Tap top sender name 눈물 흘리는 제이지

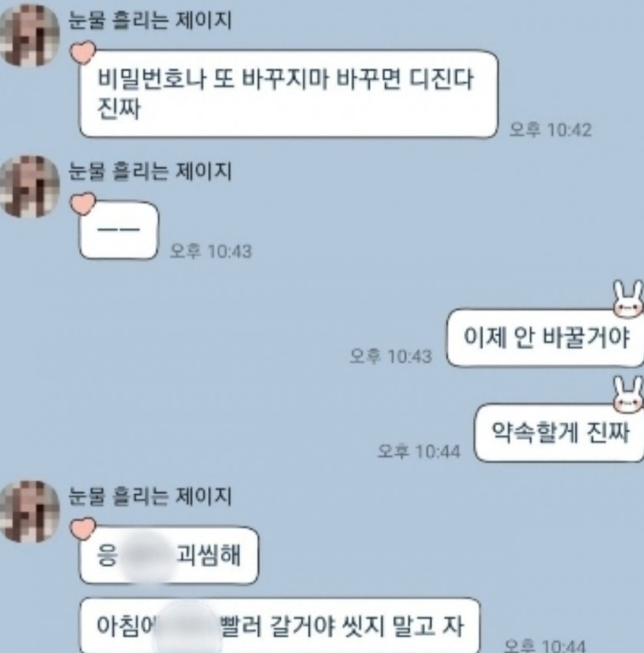coord(150,20)
